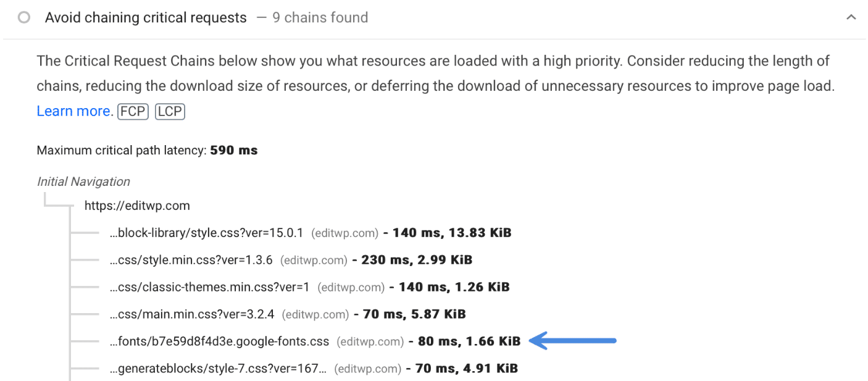Image resolution: width=868 pixels, height=381 pixels.
Task: Select the LCP metric chip
Action: (x=169, y=111)
